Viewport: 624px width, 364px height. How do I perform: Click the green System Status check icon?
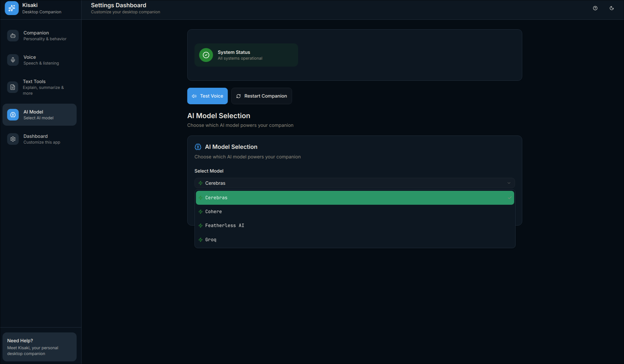pos(206,55)
